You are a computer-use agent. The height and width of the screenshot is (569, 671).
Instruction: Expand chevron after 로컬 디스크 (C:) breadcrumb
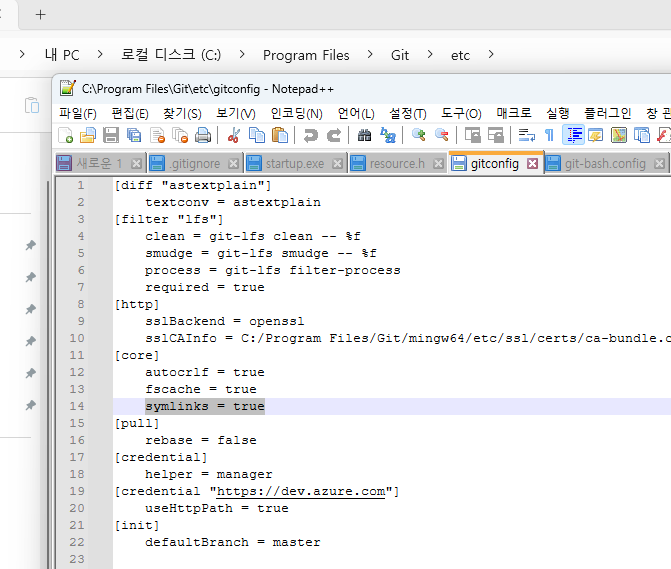click(242, 54)
